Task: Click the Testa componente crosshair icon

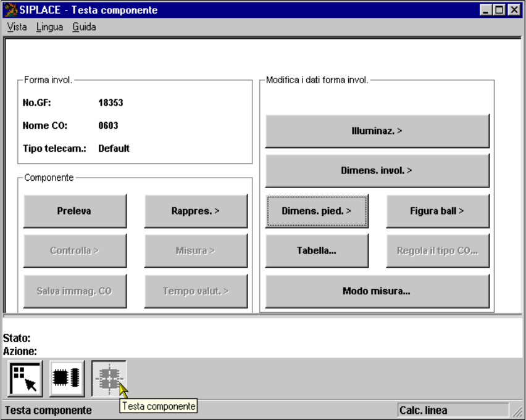Action: pyautogui.click(x=109, y=379)
